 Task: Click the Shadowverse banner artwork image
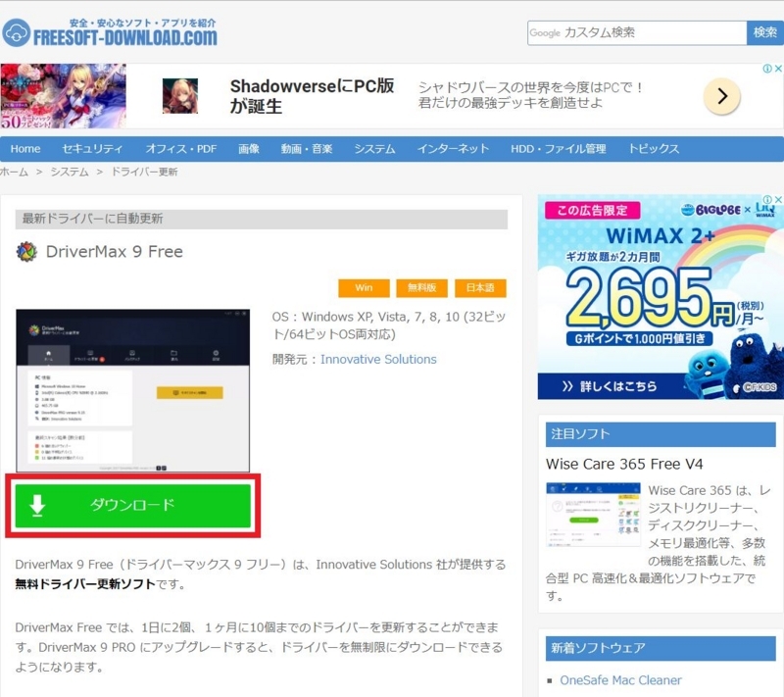point(63,96)
